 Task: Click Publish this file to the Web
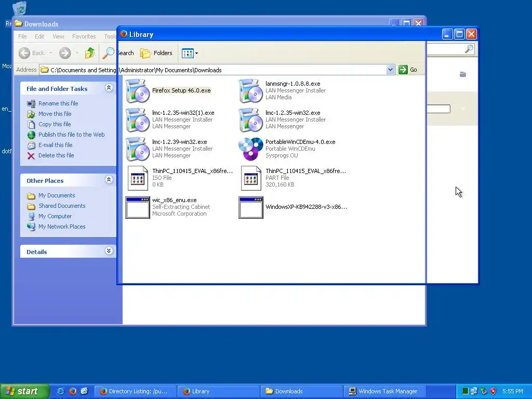click(x=72, y=135)
